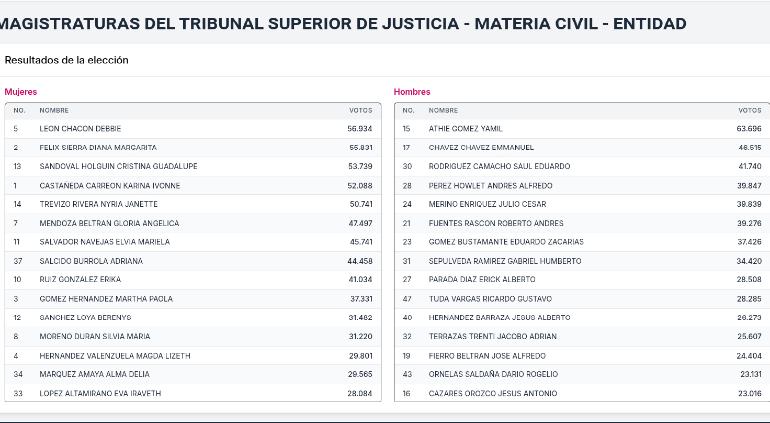Select the TUDA VARGAS RICARDO GUSTAVO row

coord(582,299)
